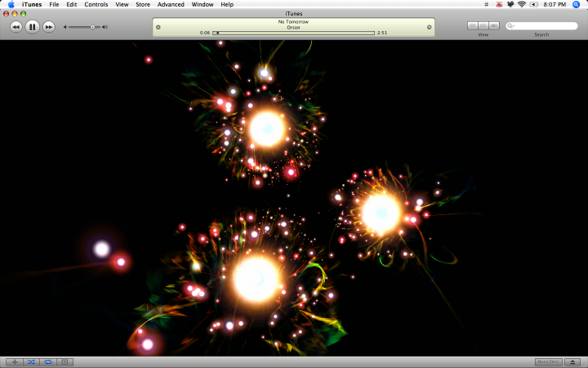Open the Wi-Fi status menu
Image resolution: width=588 pixels, height=368 pixels.
point(522,5)
